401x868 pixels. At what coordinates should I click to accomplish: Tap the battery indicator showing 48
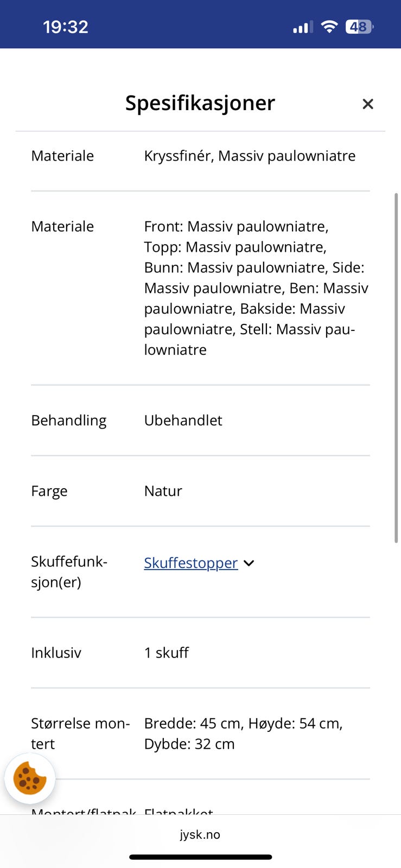pos(360,25)
